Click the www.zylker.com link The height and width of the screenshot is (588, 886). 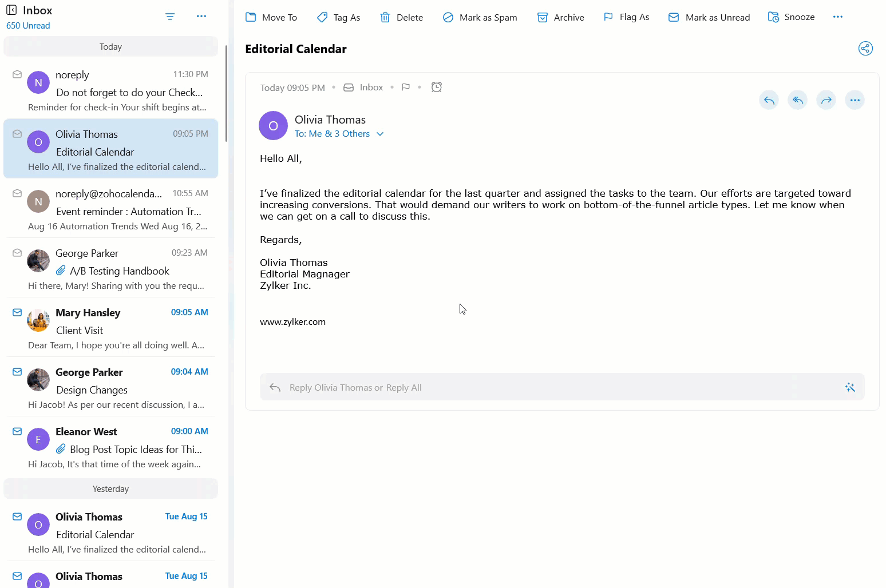(x=292, y=322)
